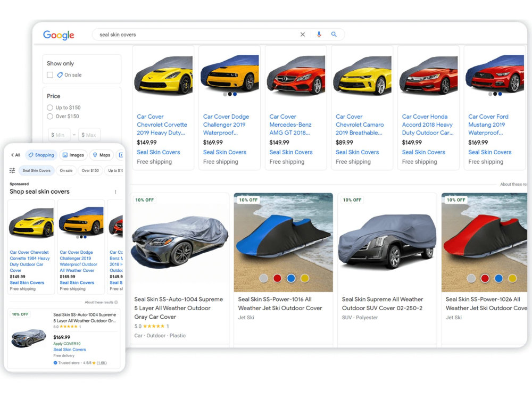The image size is (532, 399).
Task: Enable the On sale checkbox
Action: tap(50, 74)
